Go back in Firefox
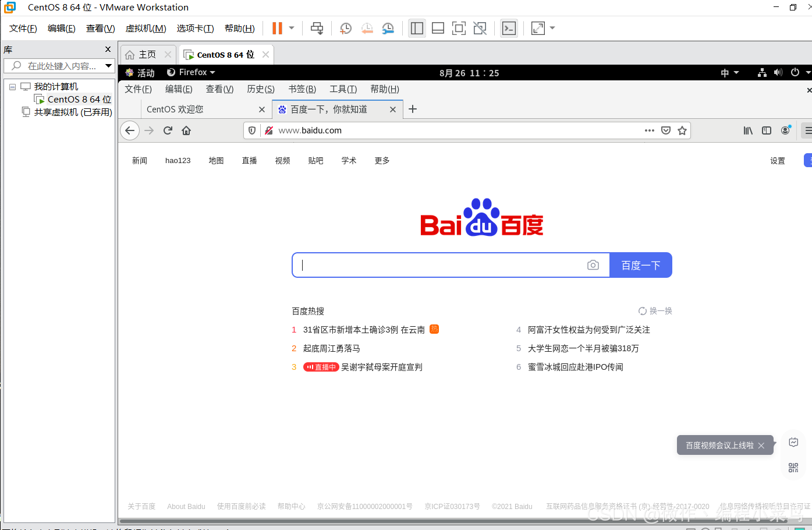Viewport: 812px width, 530px height. click(130, 130)
